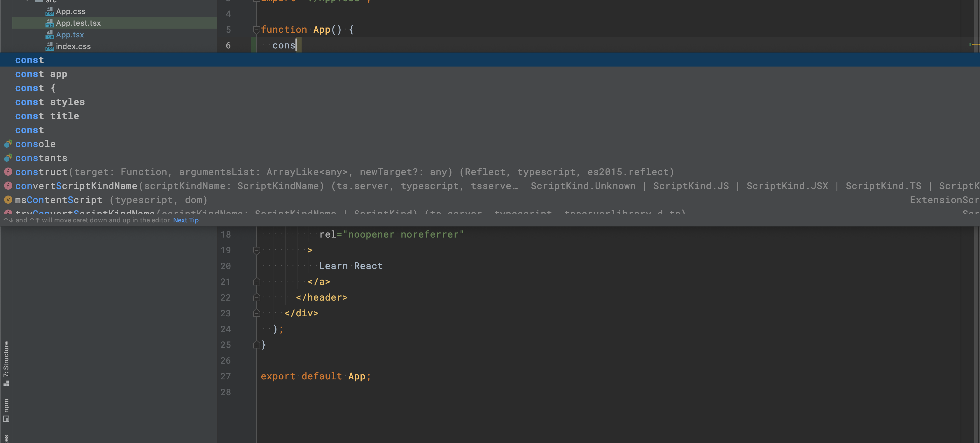This screenshot has height=443, width=980.
Task: Click the CSS icon beside index.css
Action: [x=50, y=46]
